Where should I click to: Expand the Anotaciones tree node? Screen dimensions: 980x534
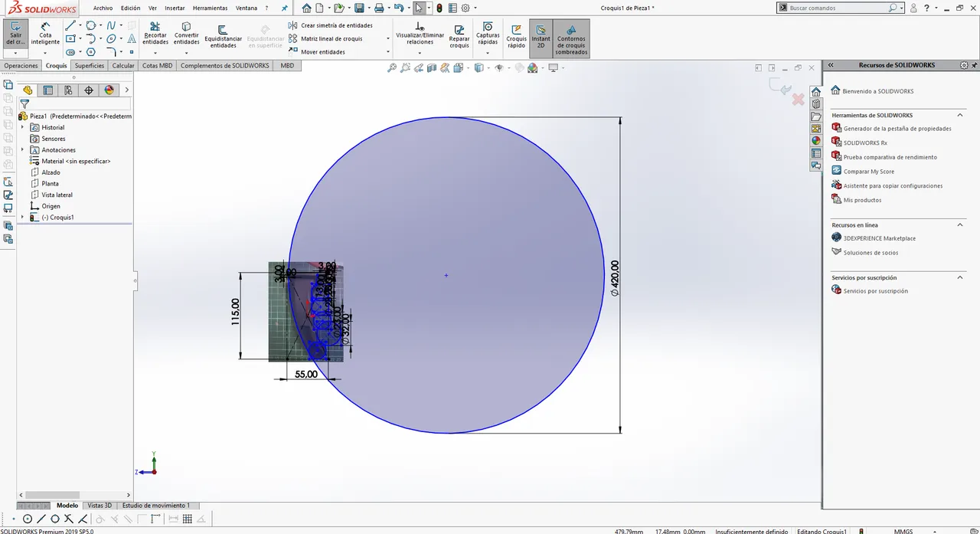[22, 150]
